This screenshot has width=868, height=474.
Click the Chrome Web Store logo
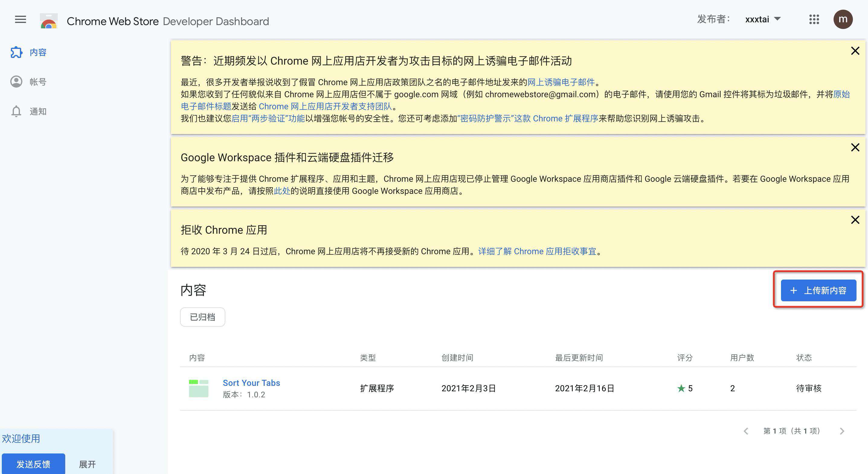coord(49,21)
